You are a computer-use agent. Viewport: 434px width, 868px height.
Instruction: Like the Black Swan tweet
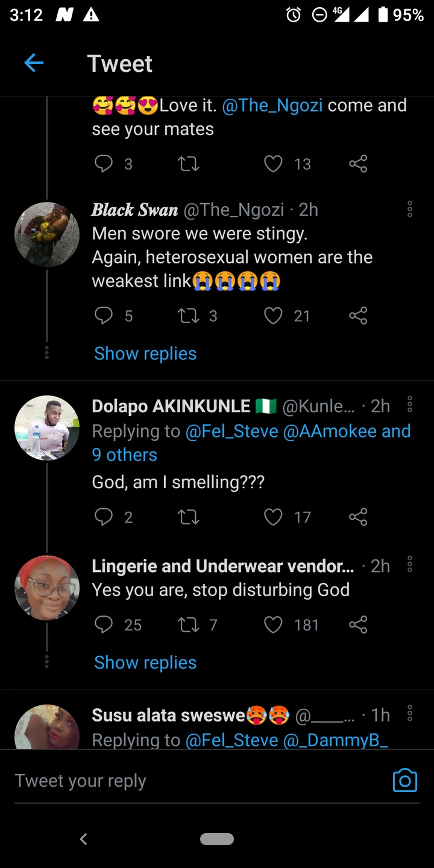(274, 316)
